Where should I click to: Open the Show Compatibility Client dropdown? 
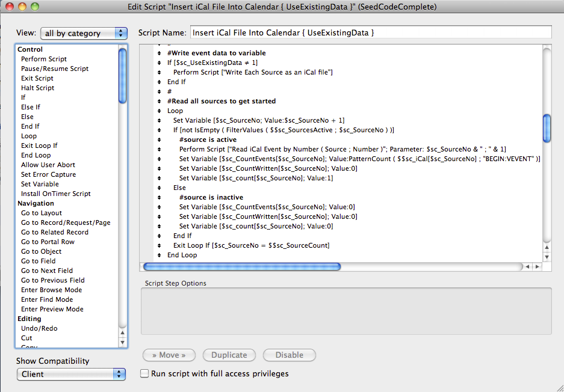click(x=71, y=374)
